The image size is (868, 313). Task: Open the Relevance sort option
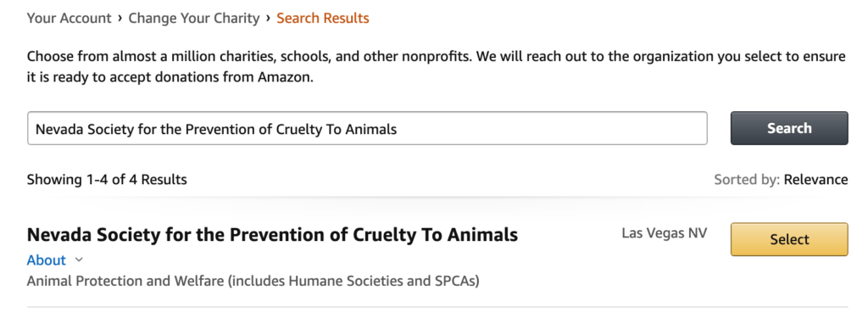pyautogui.click(x=816, y=180)
